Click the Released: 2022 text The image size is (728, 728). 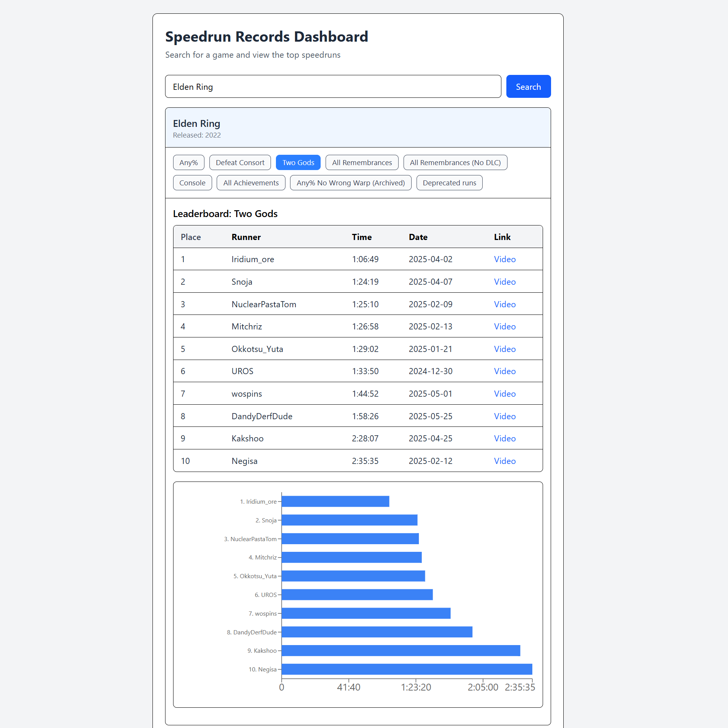click(x=197, y=135)
